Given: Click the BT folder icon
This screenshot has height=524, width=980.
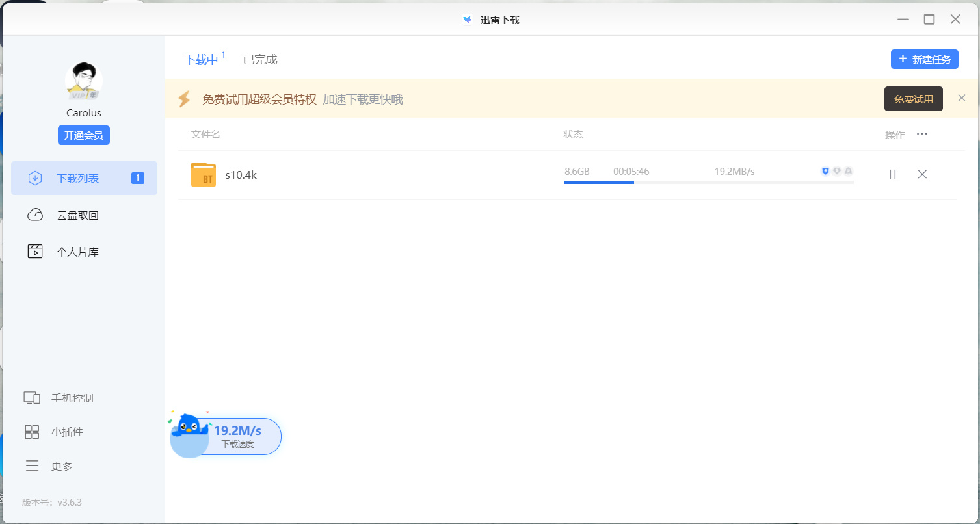Looking at the screenshot, I should click(204, 174).
